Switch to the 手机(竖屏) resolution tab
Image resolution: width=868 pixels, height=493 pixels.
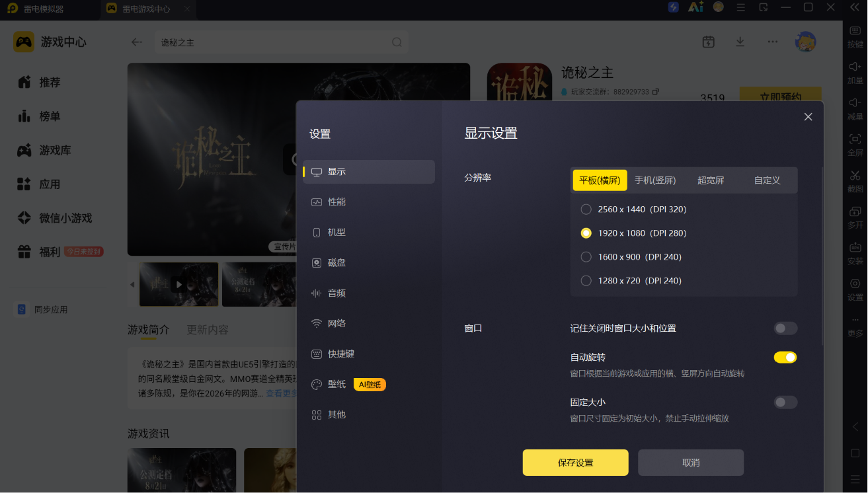(x=655, y=180)
